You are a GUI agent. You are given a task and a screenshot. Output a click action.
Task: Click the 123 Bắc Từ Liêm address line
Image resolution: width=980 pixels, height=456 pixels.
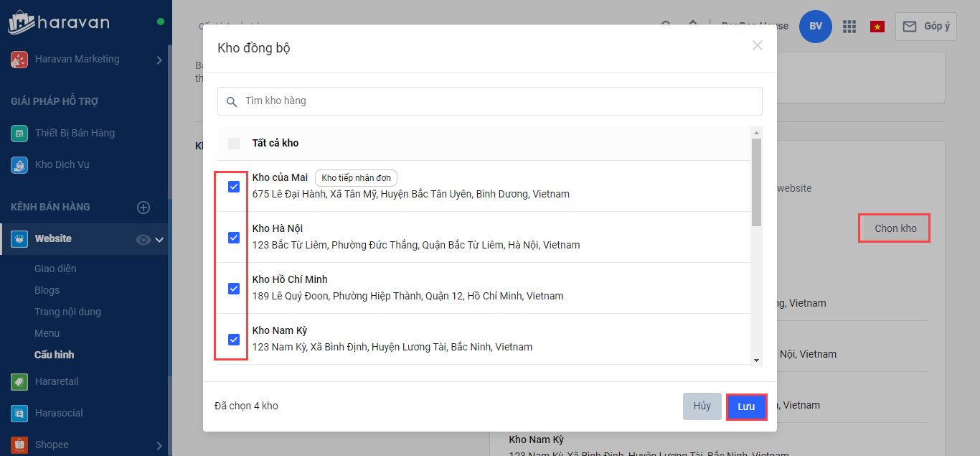tap(416, 245)
